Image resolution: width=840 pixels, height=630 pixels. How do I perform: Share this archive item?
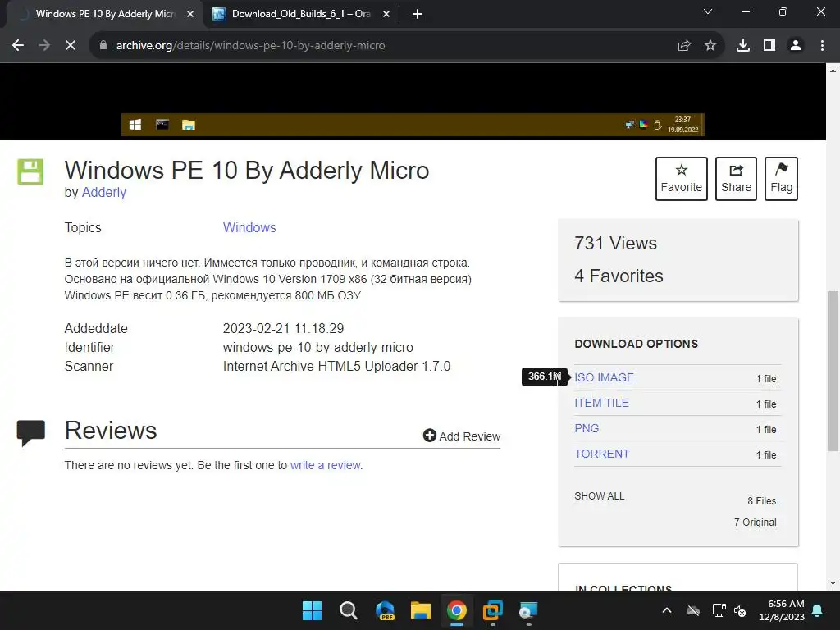(736, 178)
